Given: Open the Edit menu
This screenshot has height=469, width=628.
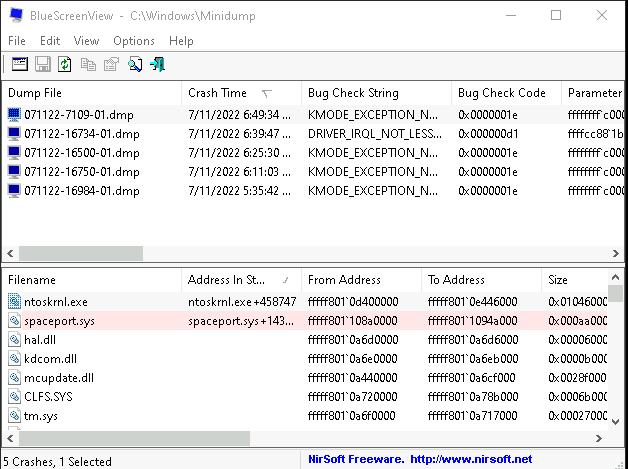Looking at the screenshot, I should pyautogui.click(x=50, y=41).
